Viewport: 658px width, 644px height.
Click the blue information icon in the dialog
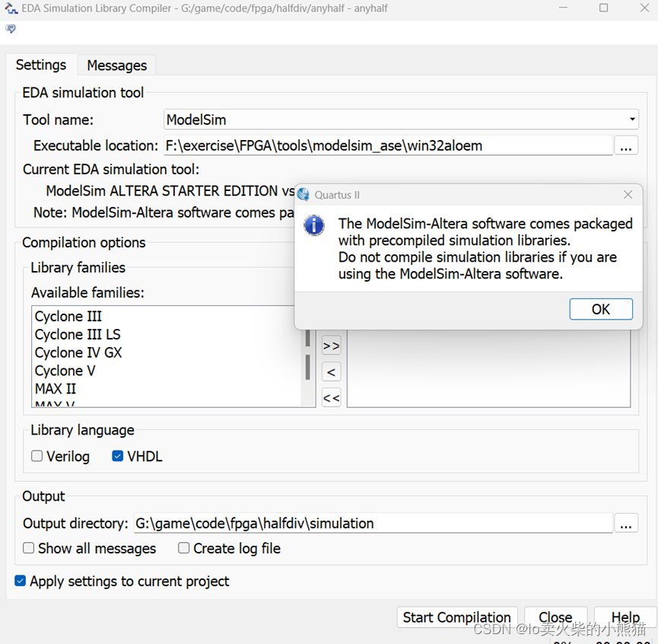pyautogui.click(x=314, y=225)
